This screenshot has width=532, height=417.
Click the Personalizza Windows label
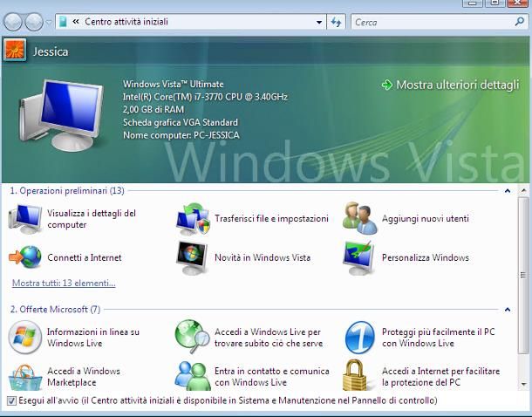[426, 257]
